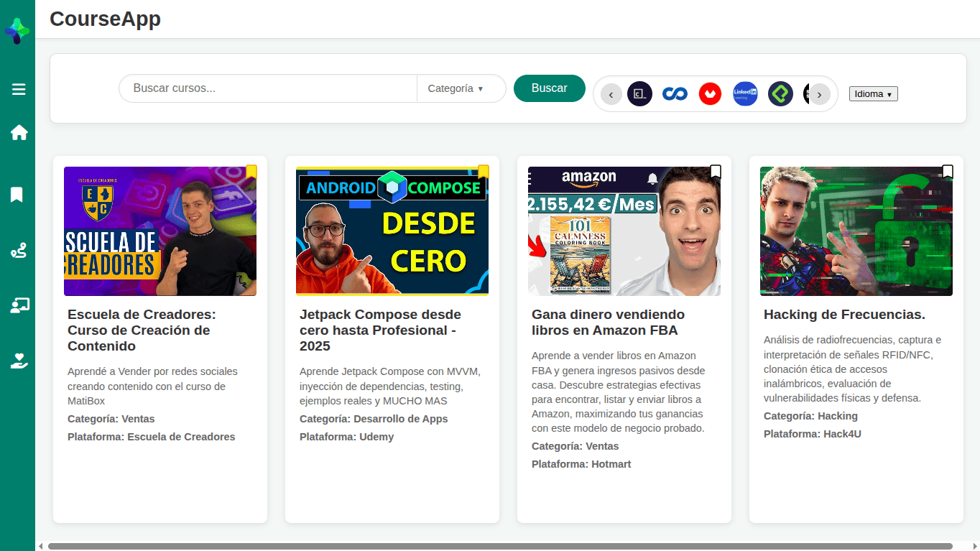Click the Aprendé a Vender por redes description
Screen dimensions: 980x551
tap(152, 386)
